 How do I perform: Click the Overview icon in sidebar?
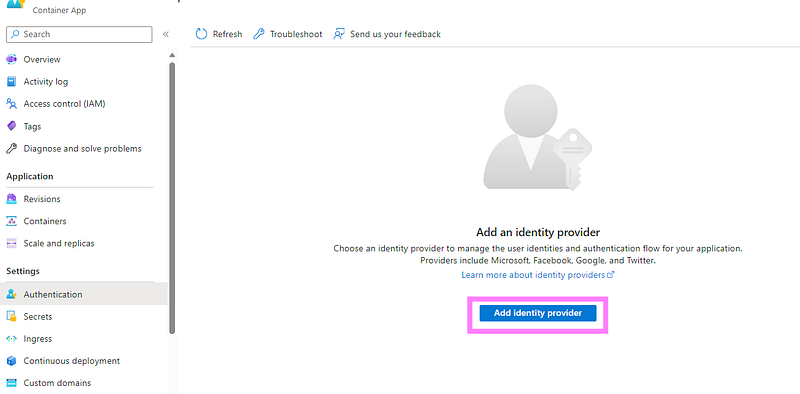[11, 59]
